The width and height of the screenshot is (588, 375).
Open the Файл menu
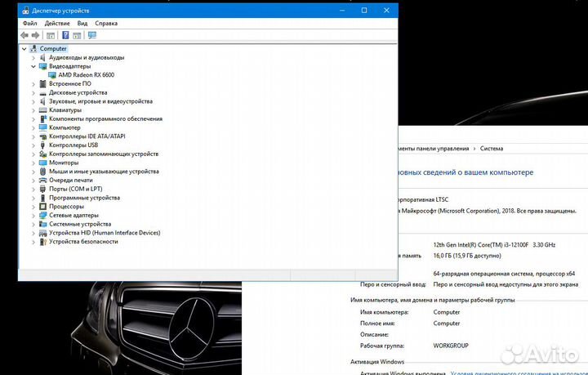30,23
